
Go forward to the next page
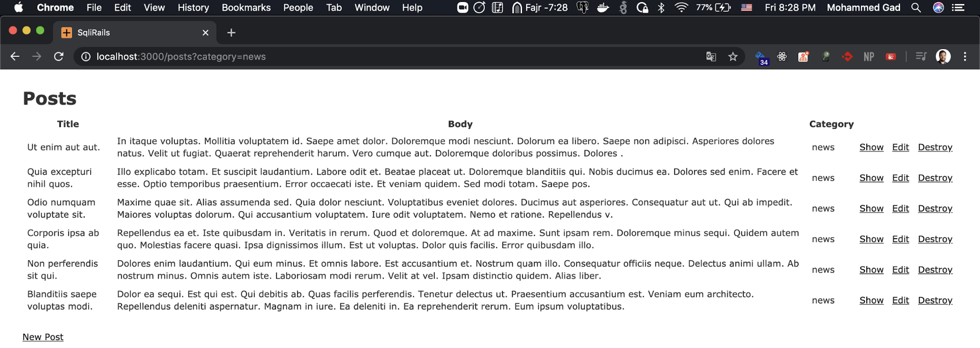(37, 57)
